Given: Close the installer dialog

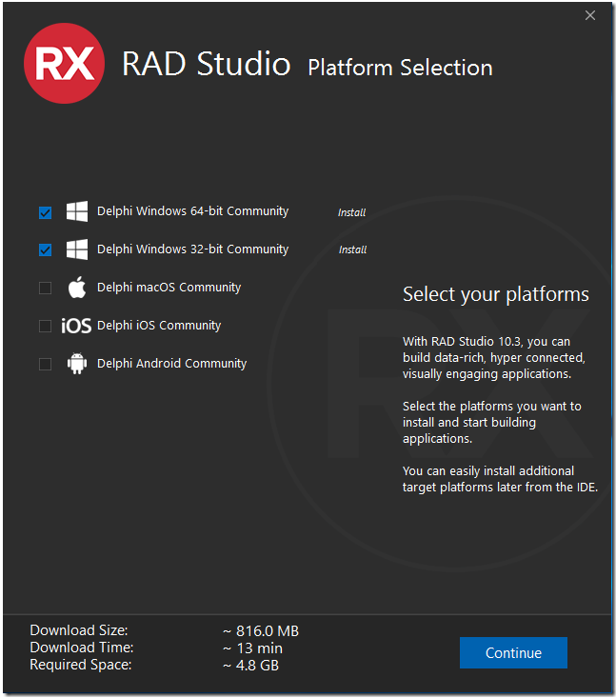Looking at the screenshot, I should tap(590, 15).
